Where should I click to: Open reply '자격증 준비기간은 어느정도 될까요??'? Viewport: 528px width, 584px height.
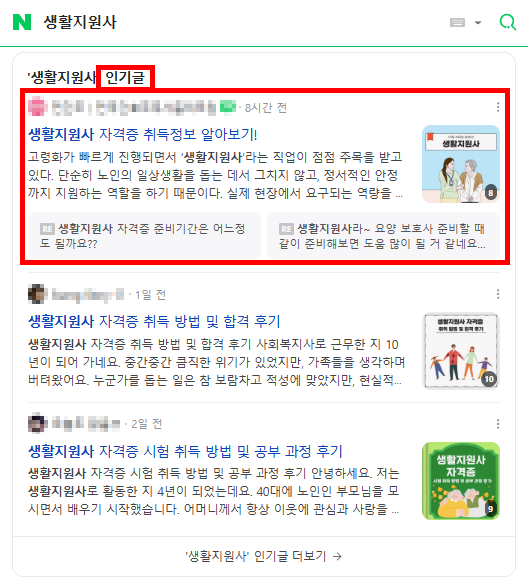[x=144, y=236]
